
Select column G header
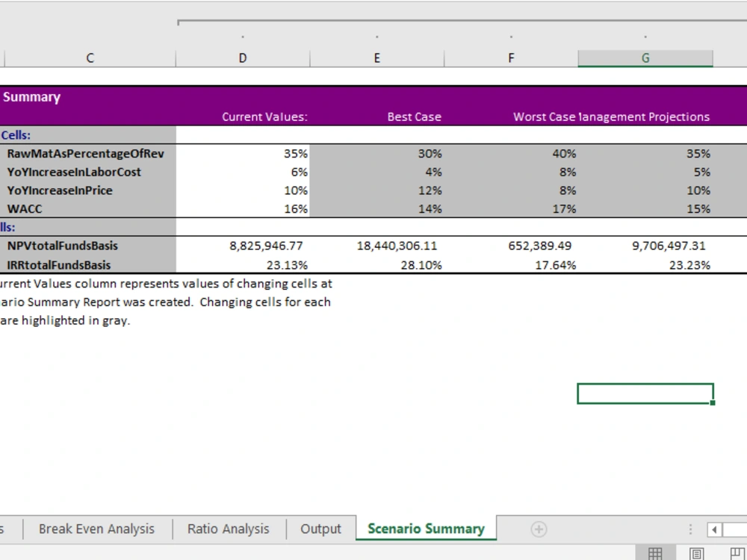point(645,58)
